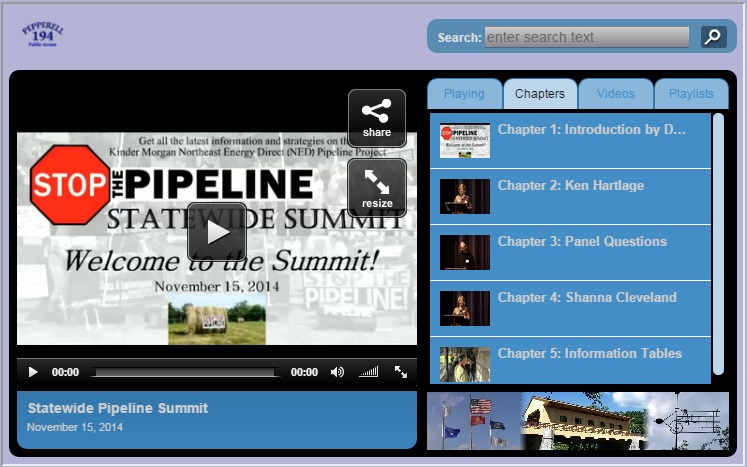
Task: Click the video progress seek bar
Action: tap(186, 372)
